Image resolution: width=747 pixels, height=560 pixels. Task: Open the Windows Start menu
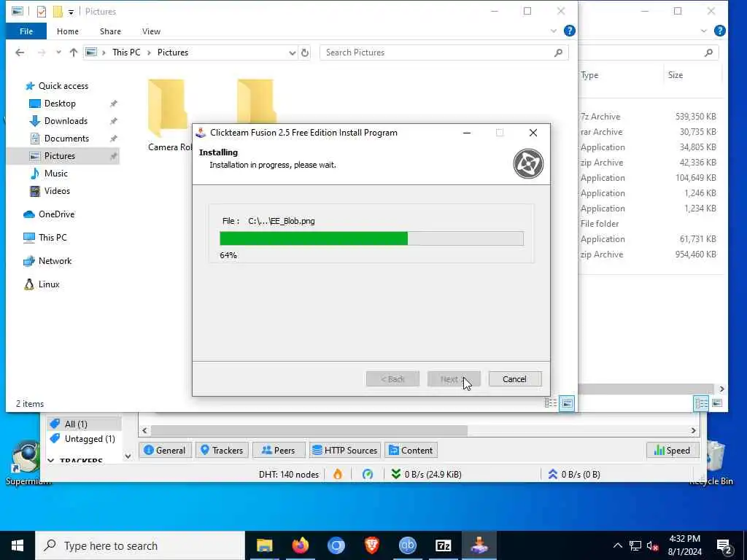coord(18,545)
